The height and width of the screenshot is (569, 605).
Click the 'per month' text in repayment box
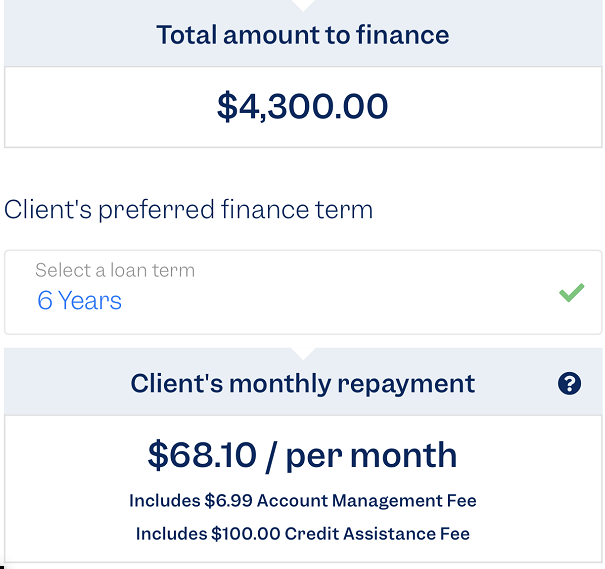[372, 457]
